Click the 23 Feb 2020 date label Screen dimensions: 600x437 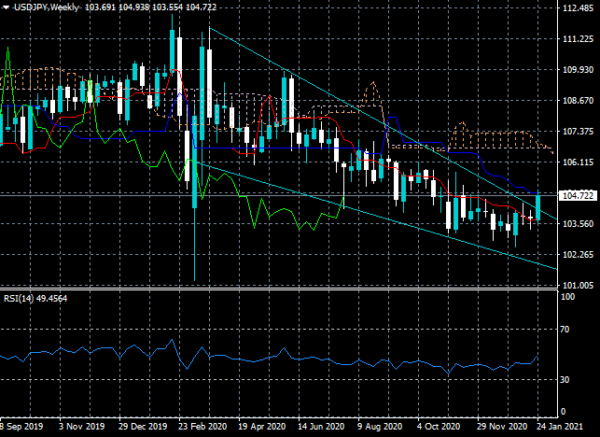tap(203, 426)
